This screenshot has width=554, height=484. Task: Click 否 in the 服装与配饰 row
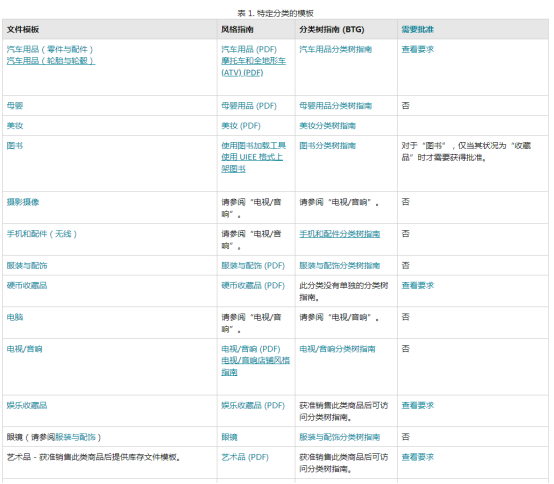(406, 266)
